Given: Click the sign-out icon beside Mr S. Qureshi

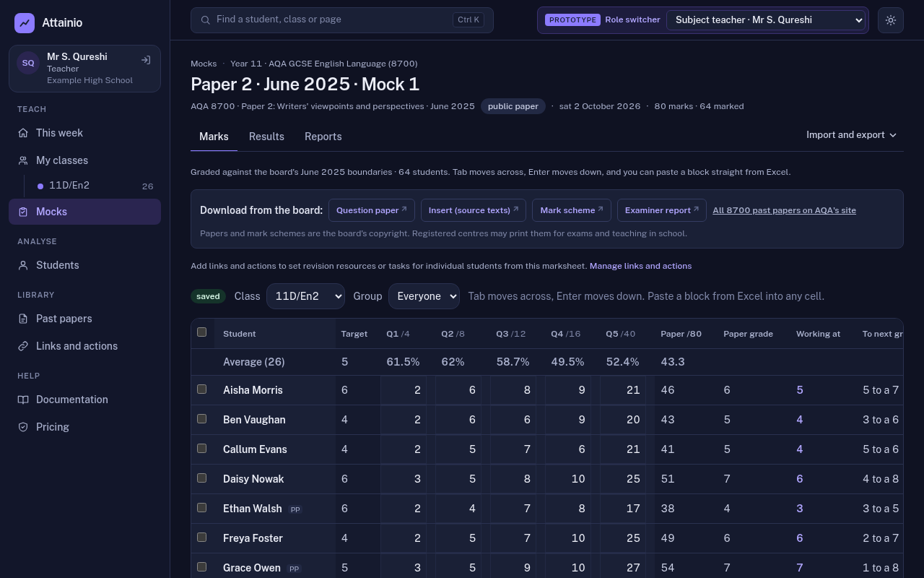Looking at the screenshot, I should click(x=146, y=61).
